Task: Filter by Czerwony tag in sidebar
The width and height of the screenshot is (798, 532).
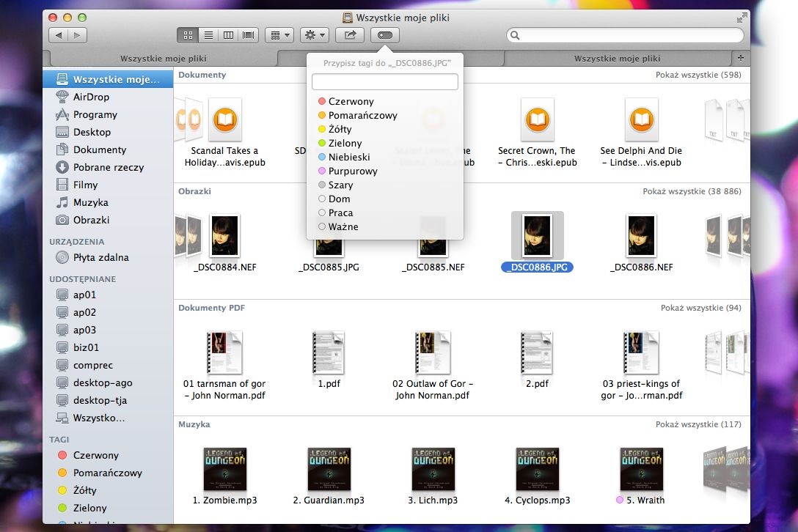Action: pyautogui.click(x=108, y=455)
